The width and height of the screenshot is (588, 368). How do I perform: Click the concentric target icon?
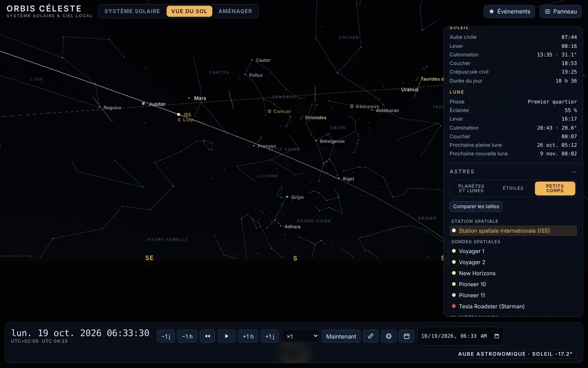pos(389,336)
